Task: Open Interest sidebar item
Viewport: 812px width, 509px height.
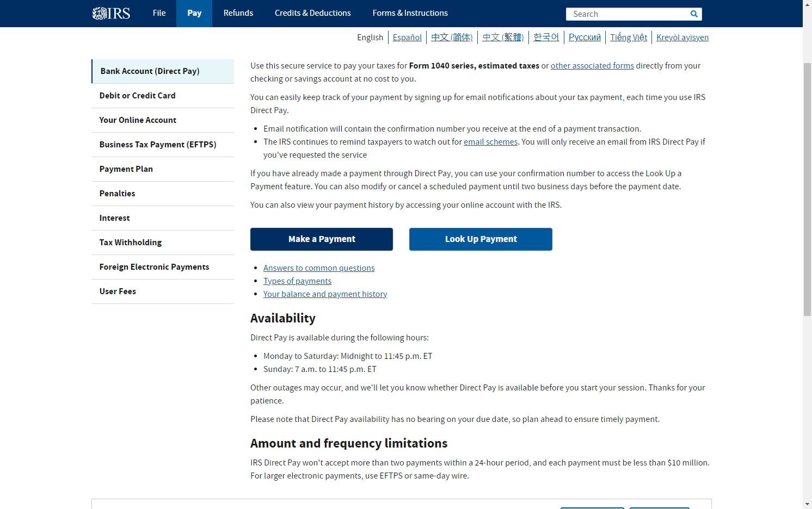Action: click(x=163, y=218)
